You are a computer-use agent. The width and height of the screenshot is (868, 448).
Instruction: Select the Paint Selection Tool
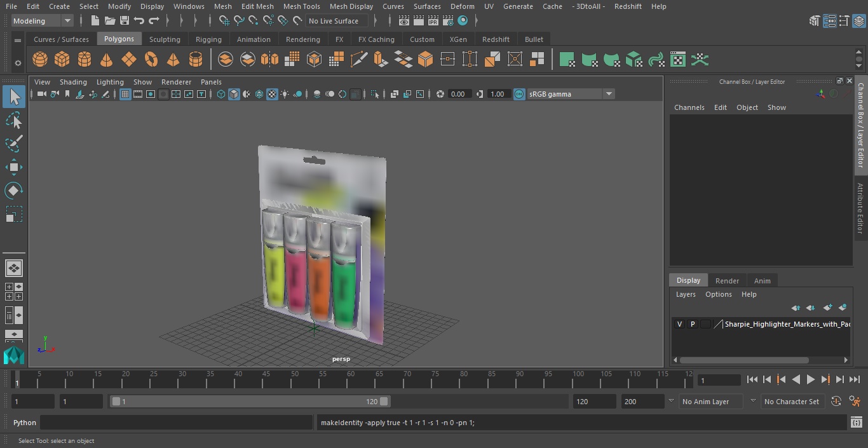(x=14, y=144)
